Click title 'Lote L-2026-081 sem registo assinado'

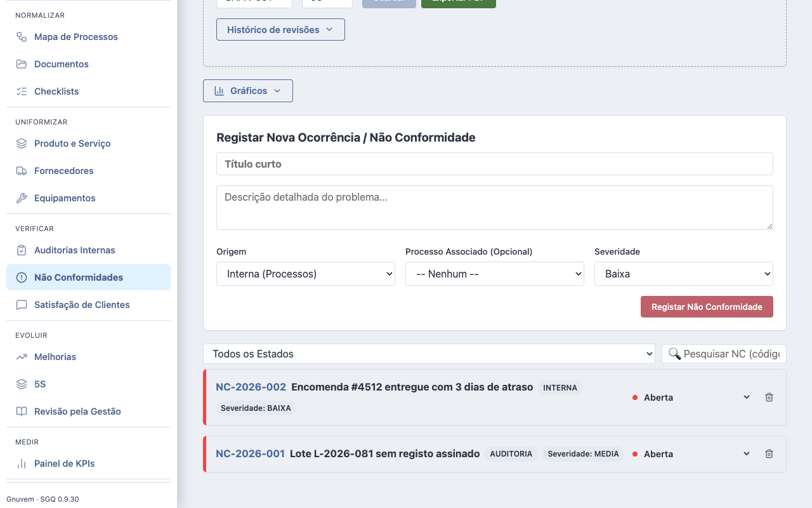(385, 453)
